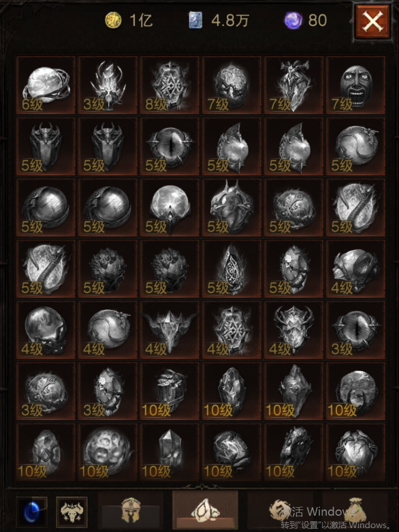Pick the level 4 skull gem

click(x=46, y=330)
